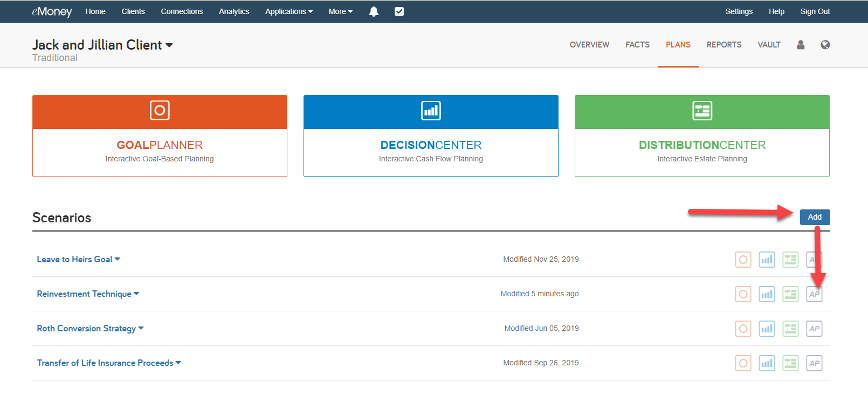Screen dimensions: 868x408
Task: Expand Transfer of Life Insurance Proceeds menu
Action: [x=109, y=363]
